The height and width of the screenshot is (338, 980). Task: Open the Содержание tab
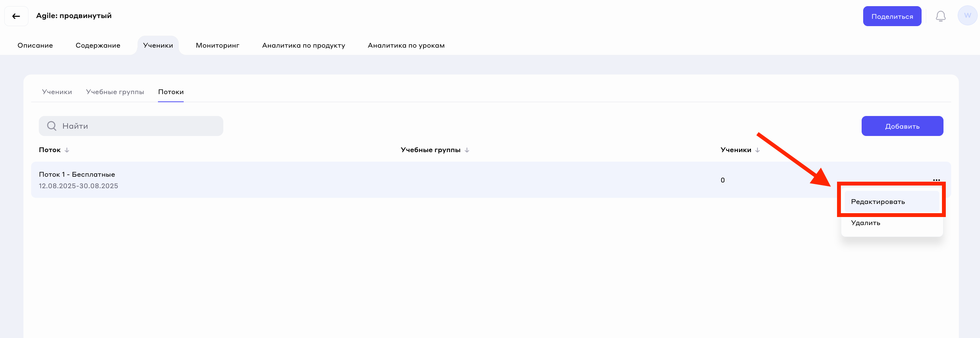98,45
